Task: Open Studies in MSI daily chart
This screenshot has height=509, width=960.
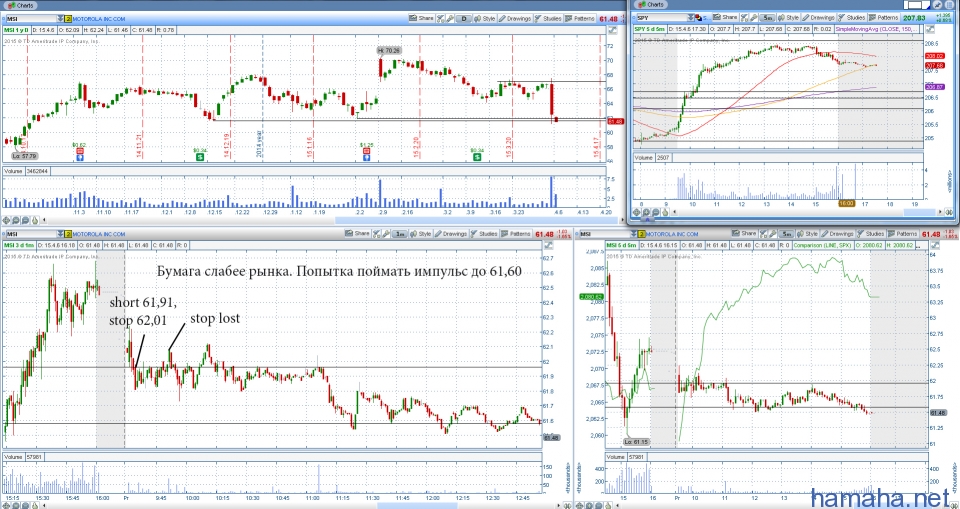Action: 548,18
